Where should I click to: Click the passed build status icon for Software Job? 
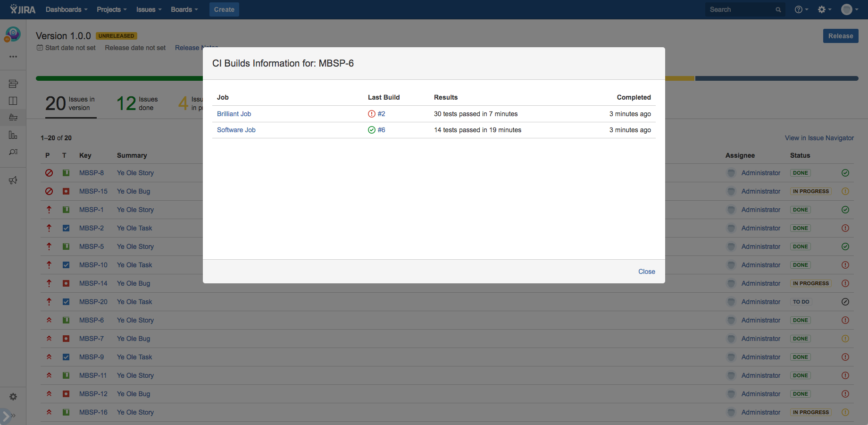[x=372, y=130]
